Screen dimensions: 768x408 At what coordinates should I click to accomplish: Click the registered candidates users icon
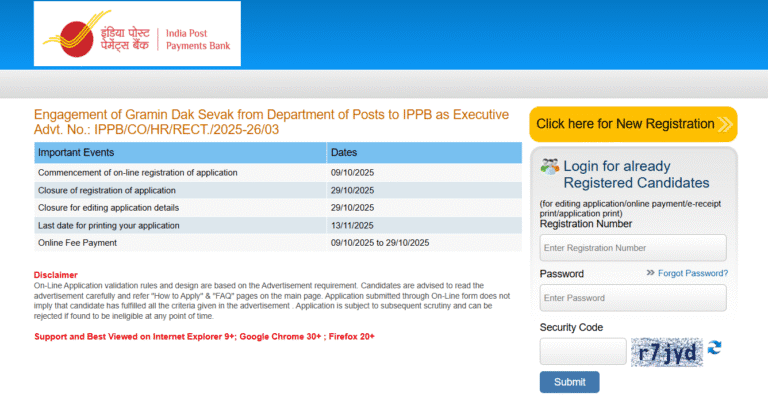[x=549, y=167]
